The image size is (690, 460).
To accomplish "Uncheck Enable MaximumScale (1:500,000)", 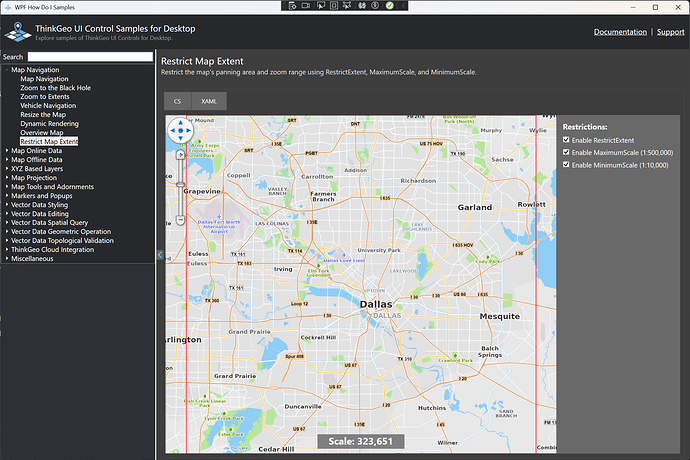I will 567,152.
